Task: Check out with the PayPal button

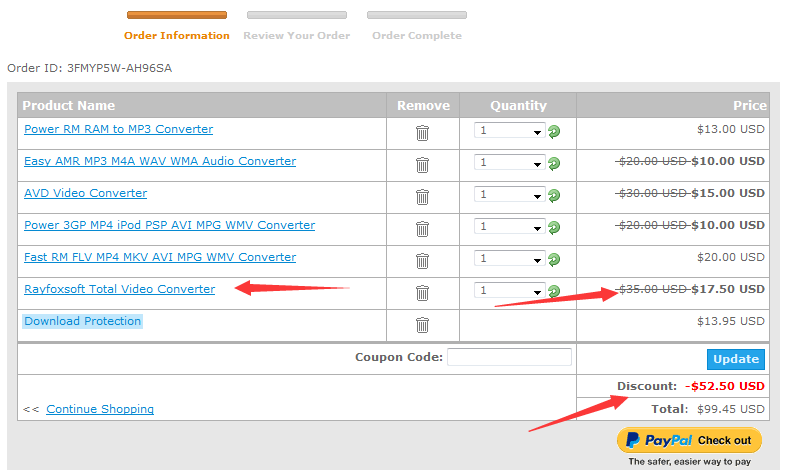Action: tap(689, 440)
